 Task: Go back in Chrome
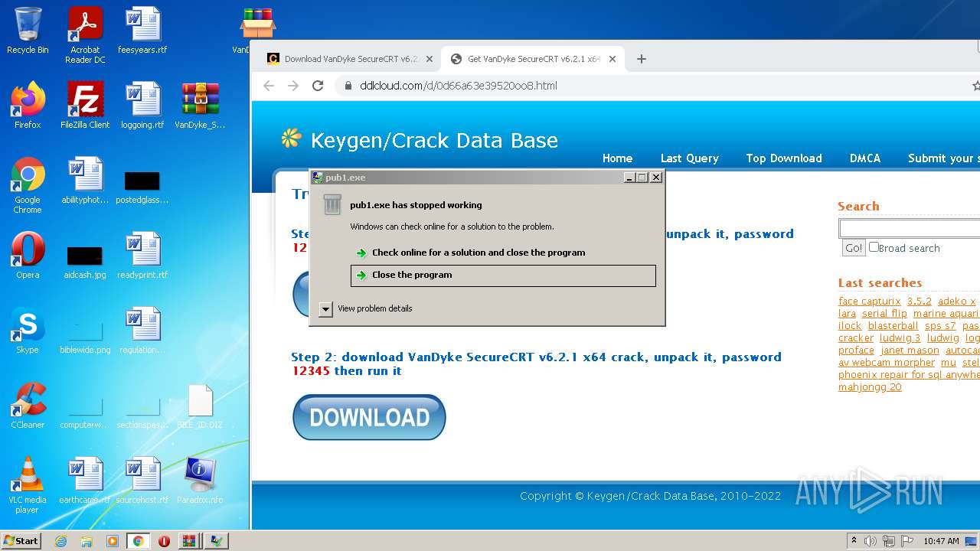(x=269, y=86)
